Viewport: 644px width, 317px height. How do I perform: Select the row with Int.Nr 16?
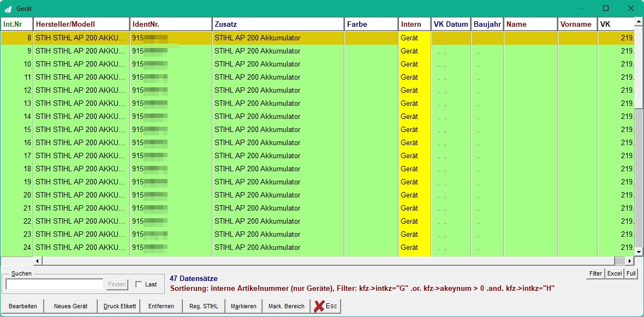pos(317,143)
